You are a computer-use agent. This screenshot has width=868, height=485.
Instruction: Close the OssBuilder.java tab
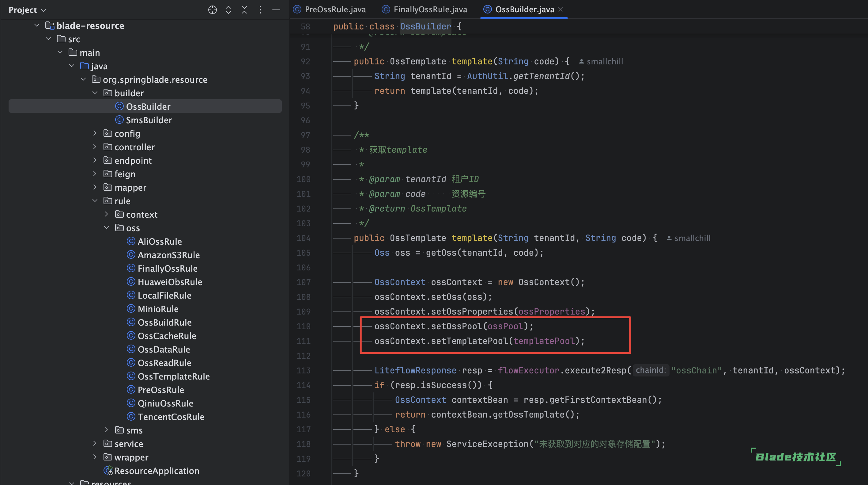560,9
